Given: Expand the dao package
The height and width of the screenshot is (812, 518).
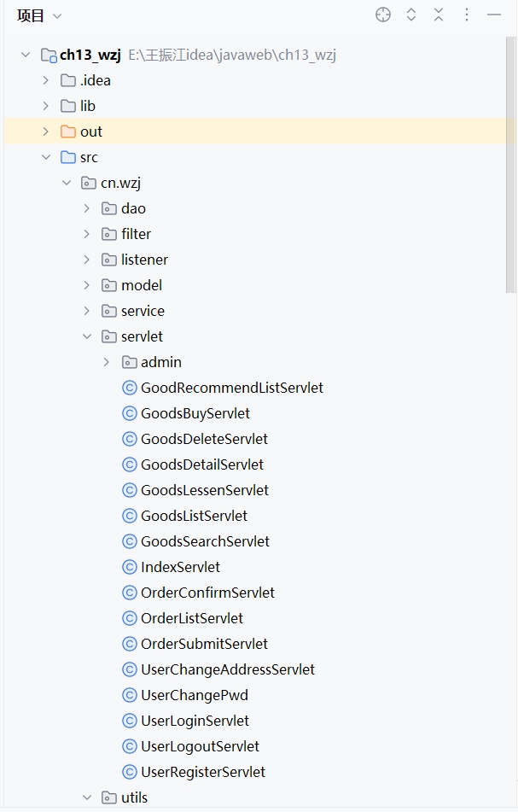Looking at the screenshot, I should coord(87,208).
